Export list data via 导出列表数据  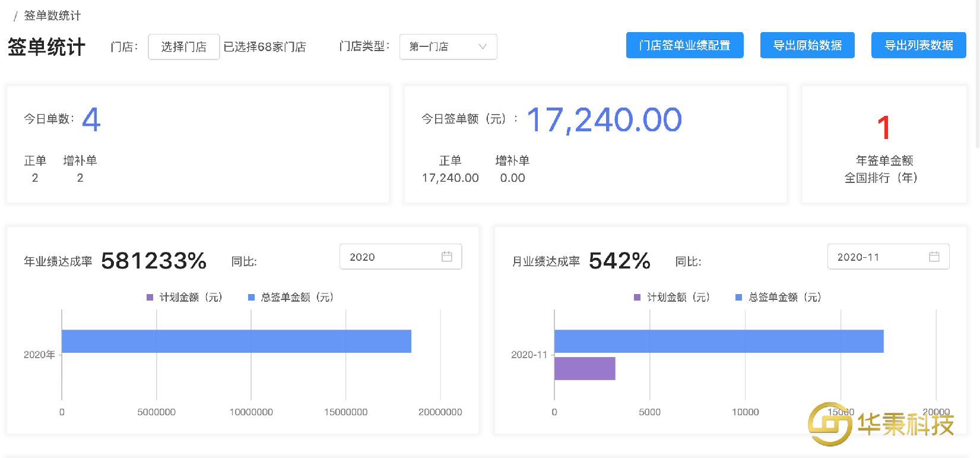point(918,45)
